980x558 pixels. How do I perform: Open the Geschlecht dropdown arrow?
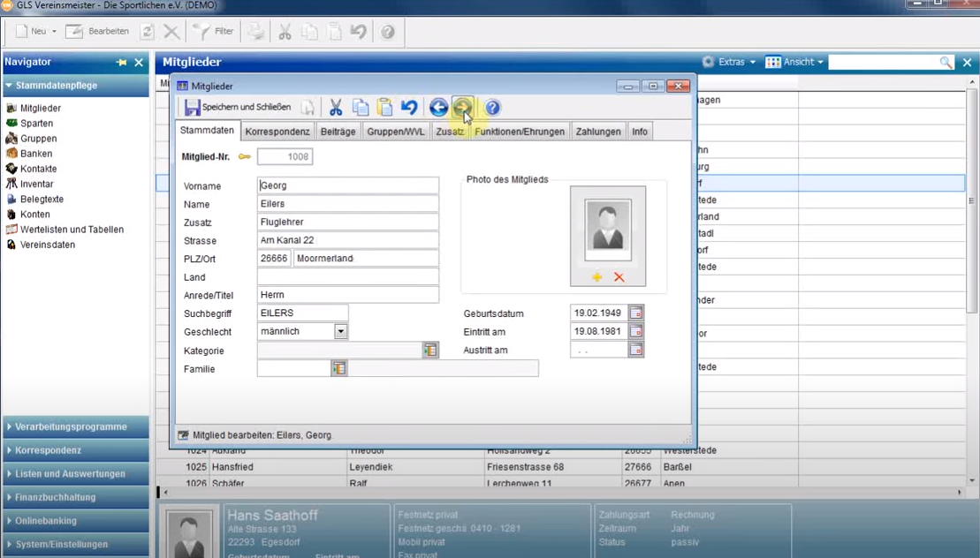pyautogui.click(x=340, y=331)
